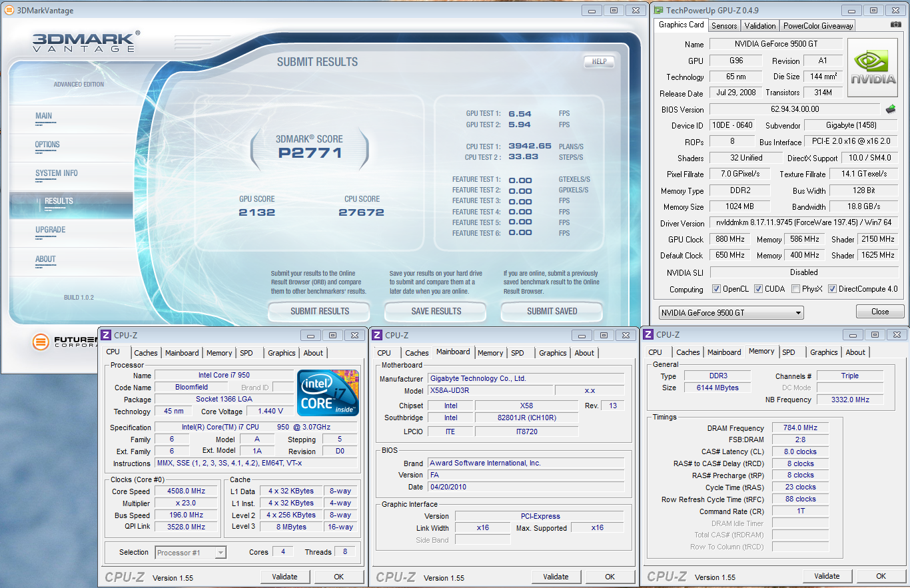Click Validate in the left CPU-Z window
The height and width of the screenshot is (588, 910).
284,577
